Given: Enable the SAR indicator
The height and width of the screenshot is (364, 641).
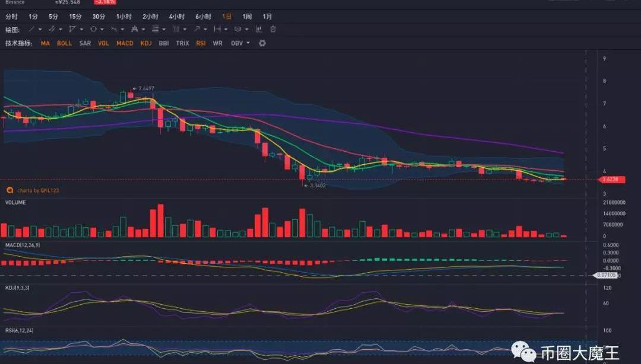Looking at the screenshot, I should click(x=85, y=43).
